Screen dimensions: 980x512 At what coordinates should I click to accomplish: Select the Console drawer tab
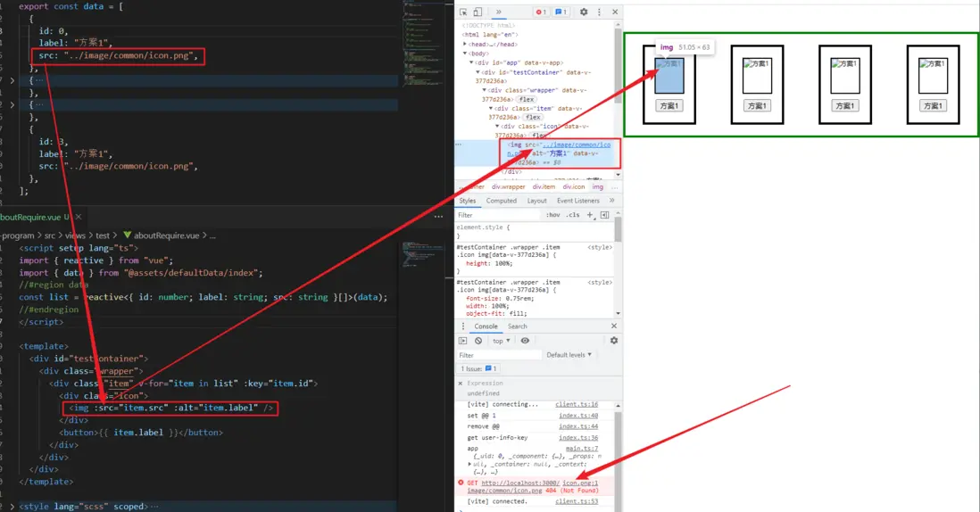pos(486,326)
